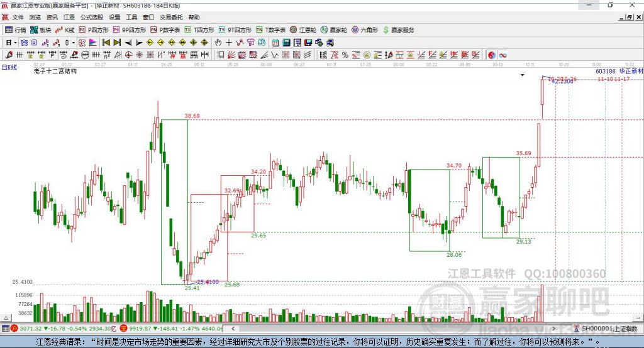This screenshot has width=644, height=348.
Task: Click the 38.68 price label
Action: pos(192,116)
